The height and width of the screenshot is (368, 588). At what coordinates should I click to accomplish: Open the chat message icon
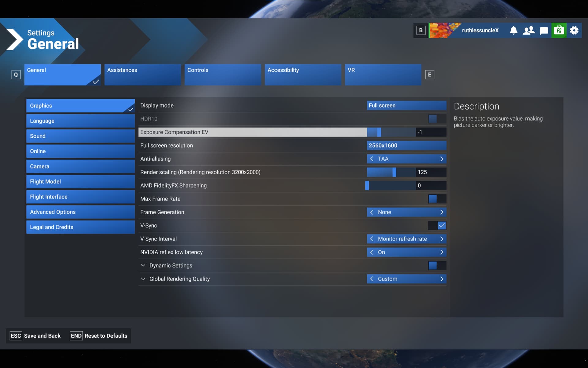point(544,31)
